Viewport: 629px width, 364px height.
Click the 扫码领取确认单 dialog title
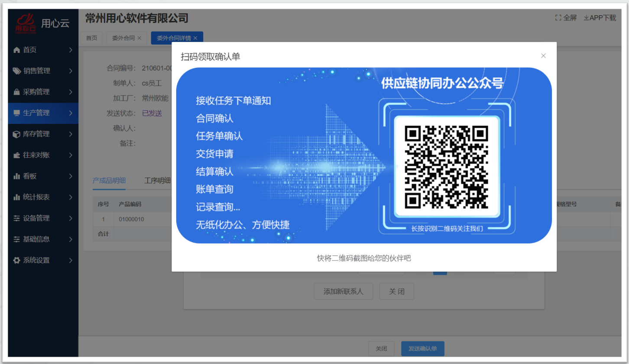[211, 57]
